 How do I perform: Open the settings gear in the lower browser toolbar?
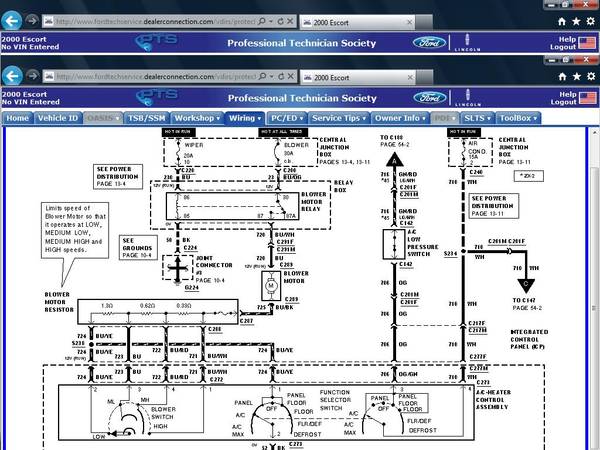coord(591,76)
